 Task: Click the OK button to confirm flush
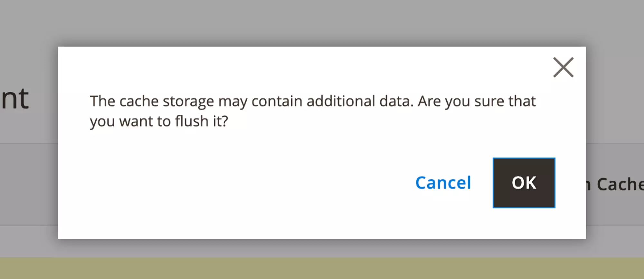(x=524, y=183)
